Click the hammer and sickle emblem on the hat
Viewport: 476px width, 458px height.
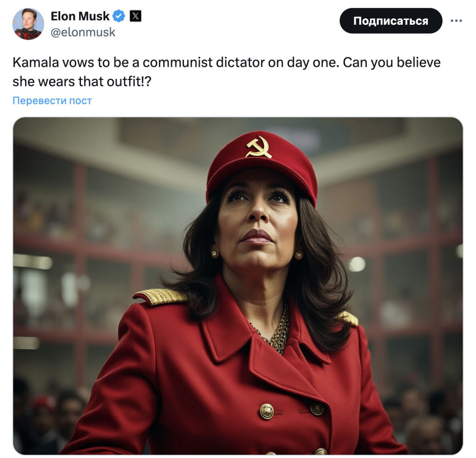click(259, 147)
